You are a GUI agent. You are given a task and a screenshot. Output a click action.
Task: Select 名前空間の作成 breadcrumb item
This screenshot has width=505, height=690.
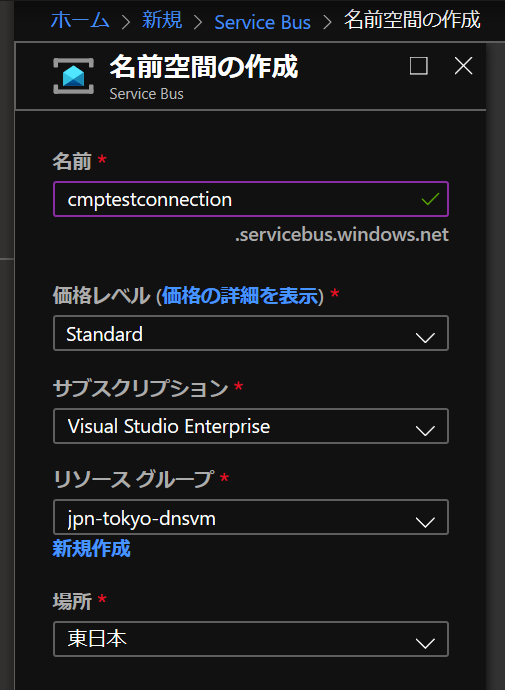412,20
